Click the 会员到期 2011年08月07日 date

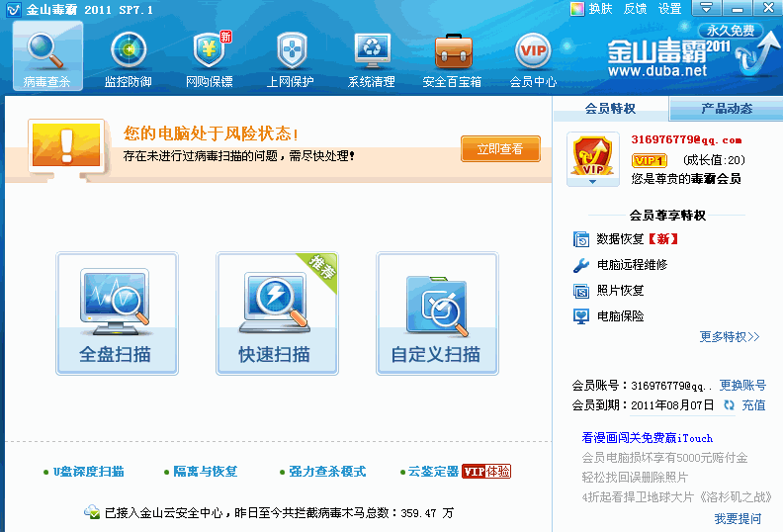point(672,405)
